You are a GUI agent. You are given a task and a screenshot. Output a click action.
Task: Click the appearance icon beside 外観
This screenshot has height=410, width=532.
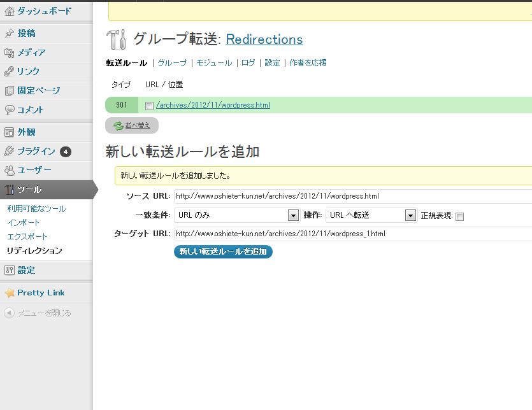(x=10, y=132)
